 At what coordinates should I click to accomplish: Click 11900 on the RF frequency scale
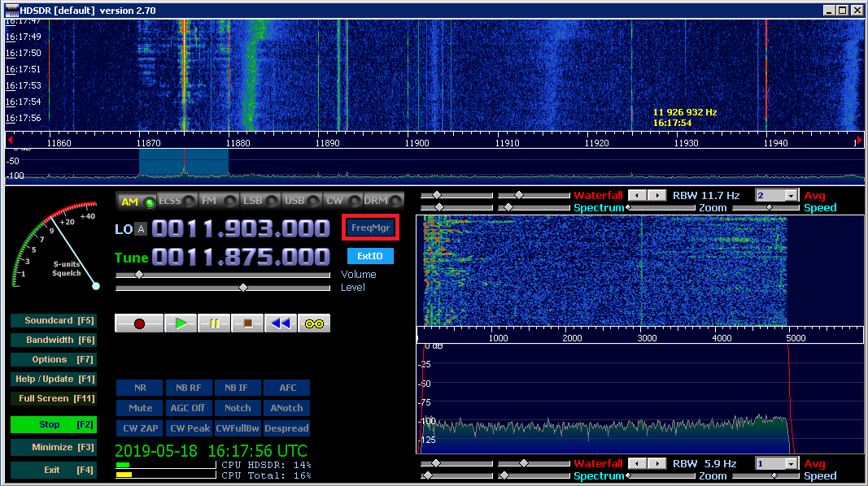[x=417, y=143]
